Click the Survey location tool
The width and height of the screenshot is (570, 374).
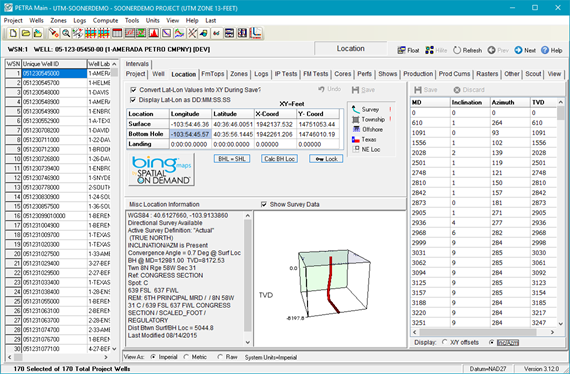pyautogui.click(x=366, y=109)
